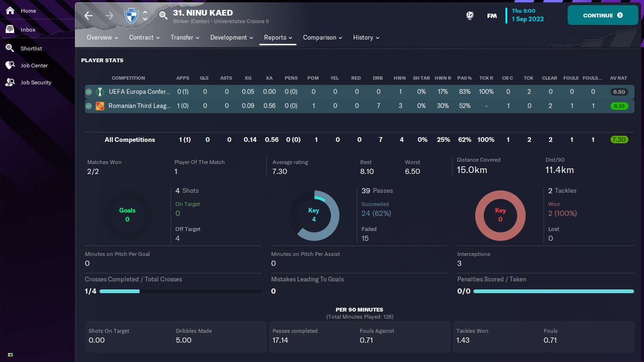644x362 pixels.
Task: Click the Crosses Completed progress bar
Action: click(x=180, y=291)
